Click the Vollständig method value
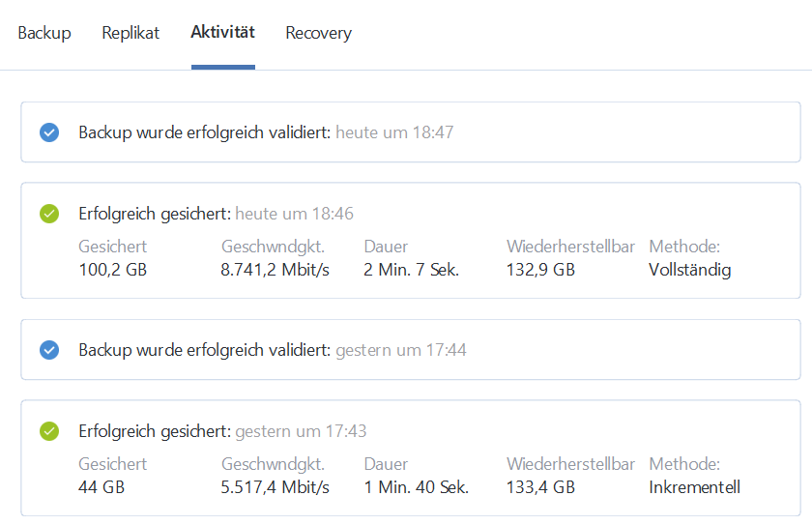812x525 pixels. (690, 270)
